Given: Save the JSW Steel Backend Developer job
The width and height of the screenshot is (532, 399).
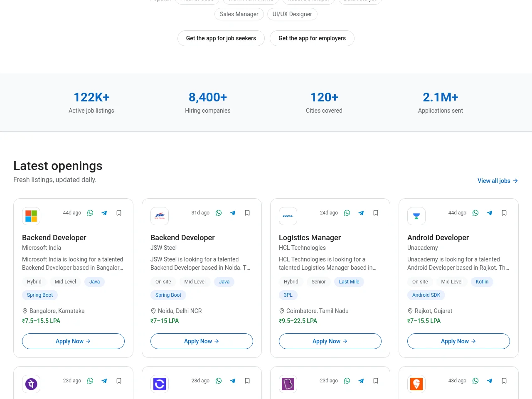Looking at the screenshot, I should coord(247,213).
